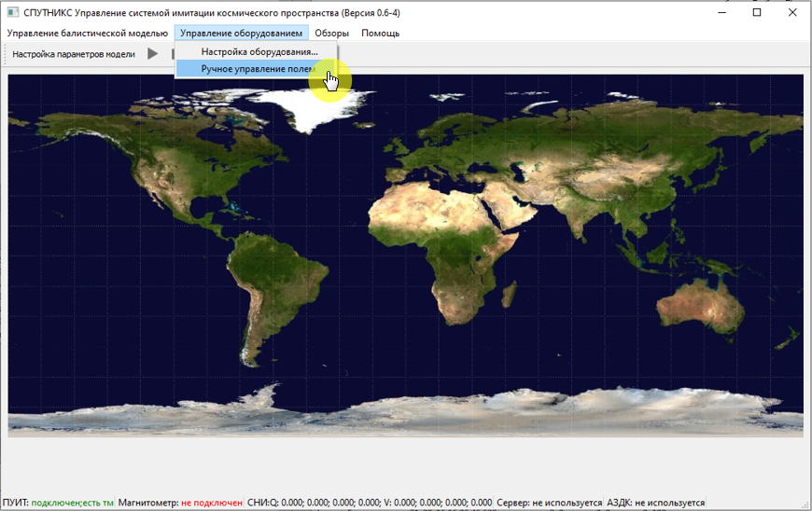Click the ПУИТ connection status indicator
Image resolution: width=812 pixels, height=511 pixels.
tap(58, 503)
